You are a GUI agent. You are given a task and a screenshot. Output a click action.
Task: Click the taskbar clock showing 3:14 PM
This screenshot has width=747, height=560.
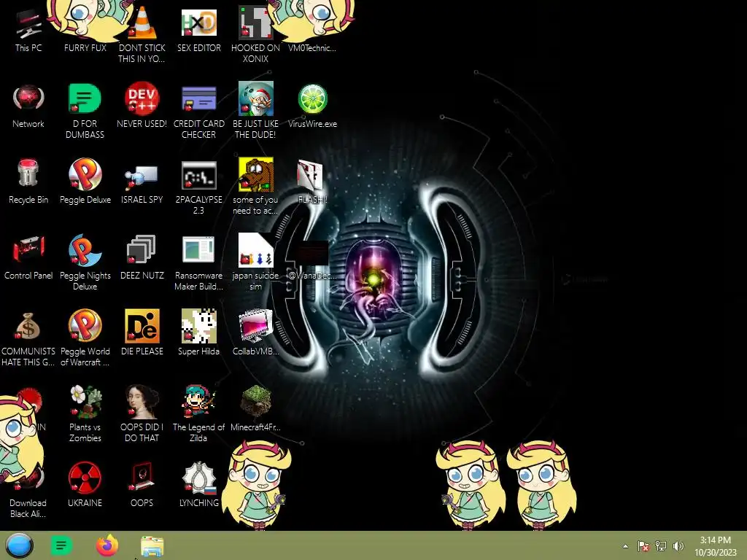click(715, 546)
